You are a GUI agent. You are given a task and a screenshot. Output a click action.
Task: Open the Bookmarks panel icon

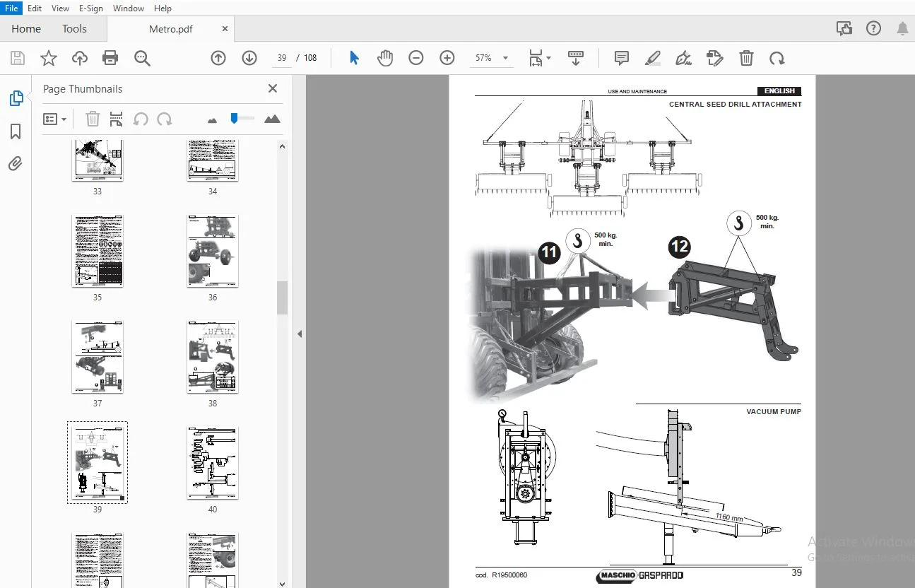(x=16, y=131)
